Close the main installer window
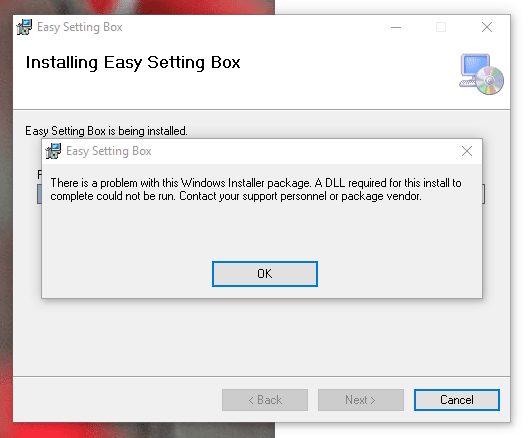 (x=487, y=27)
